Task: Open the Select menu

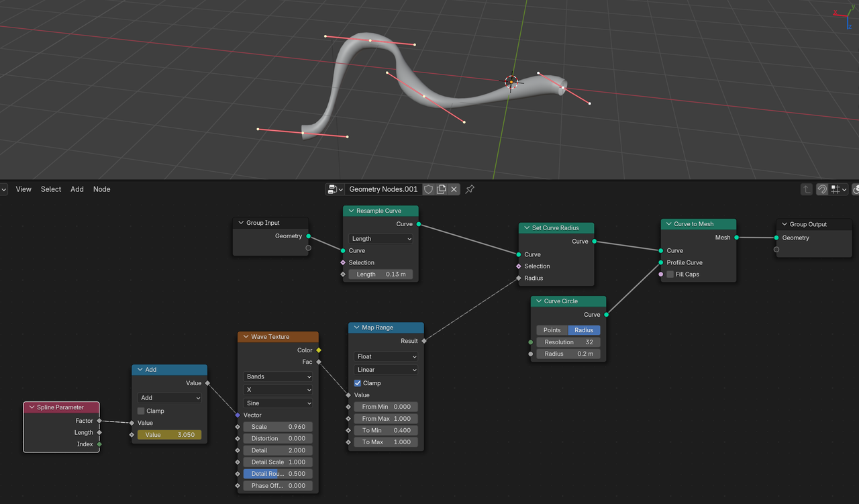Action: (x=51, y=189)
